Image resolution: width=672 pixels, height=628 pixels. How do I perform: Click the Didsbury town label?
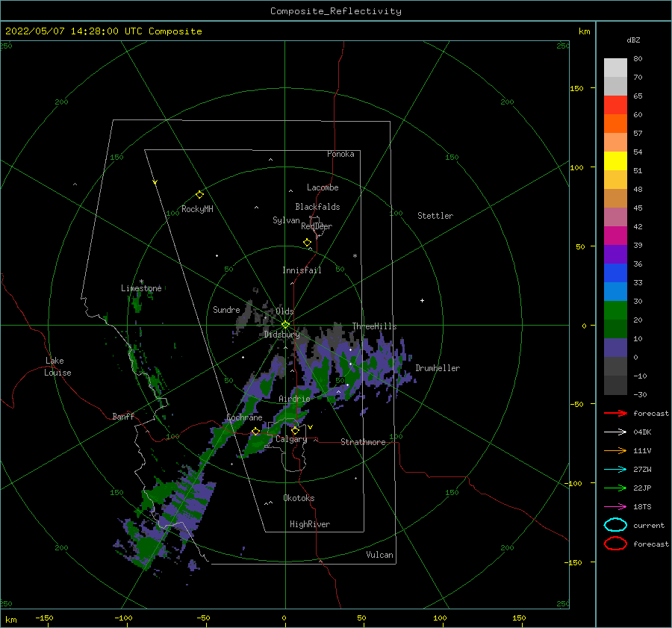pos(281,335)
